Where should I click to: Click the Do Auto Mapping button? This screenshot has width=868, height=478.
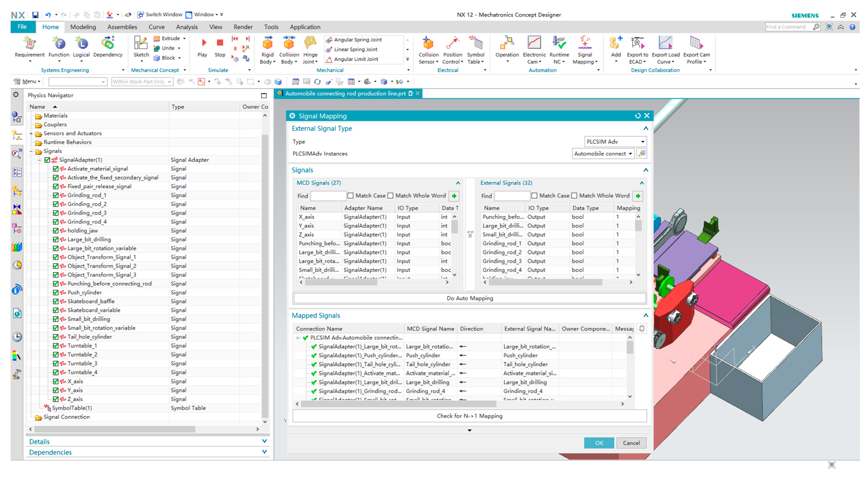tap(469, 298)
